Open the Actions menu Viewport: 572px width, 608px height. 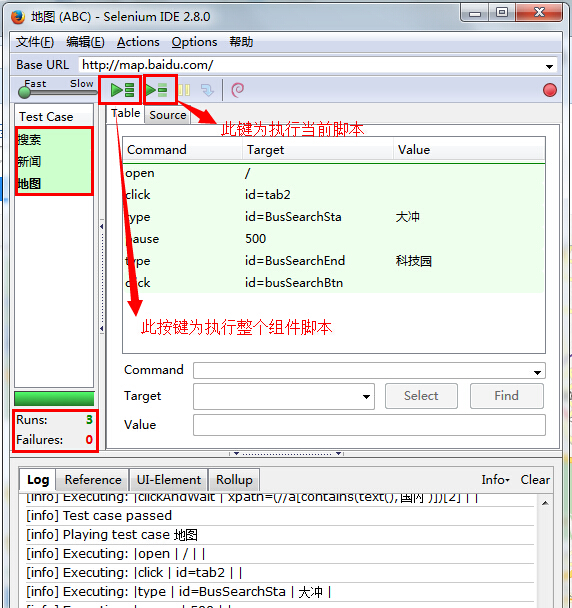pyautogui.click(x=138, y=42)
